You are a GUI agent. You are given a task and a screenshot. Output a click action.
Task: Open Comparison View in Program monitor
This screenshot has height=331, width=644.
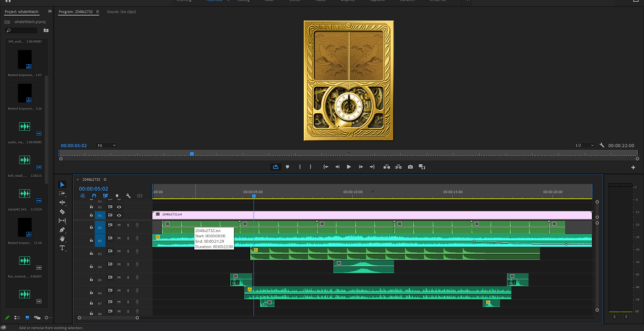coord(422,167)
